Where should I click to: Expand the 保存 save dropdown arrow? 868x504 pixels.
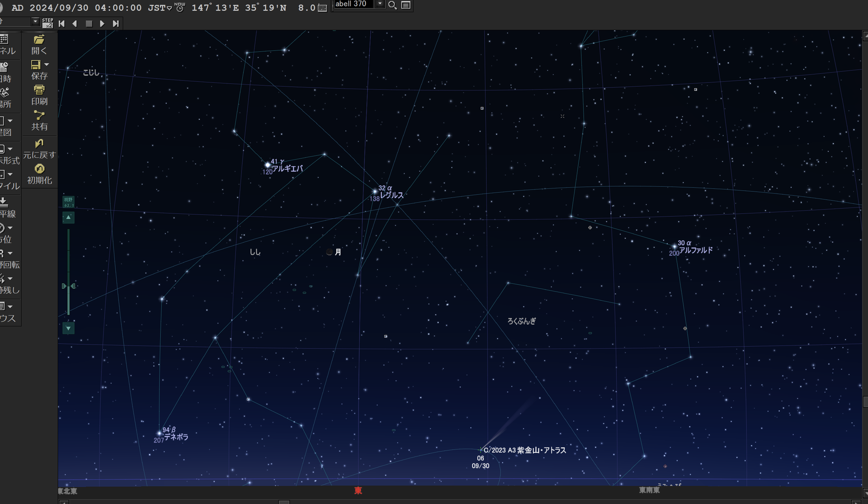47,65
